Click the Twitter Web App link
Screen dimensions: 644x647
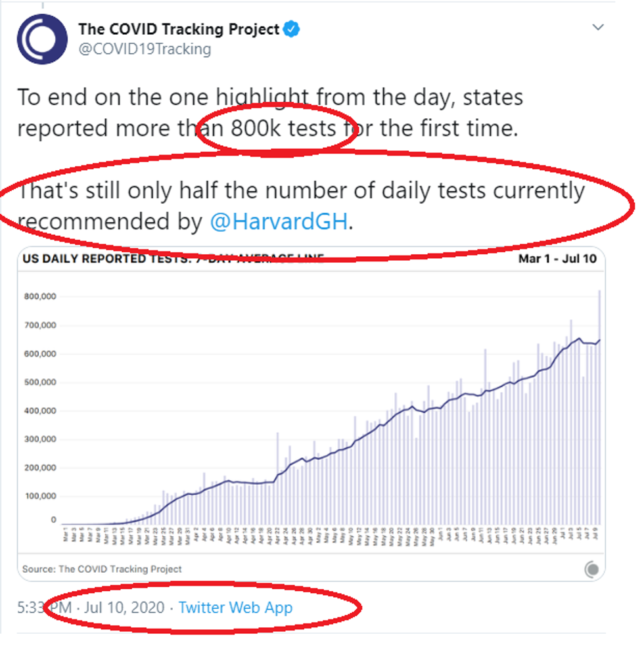click(235, 608)
